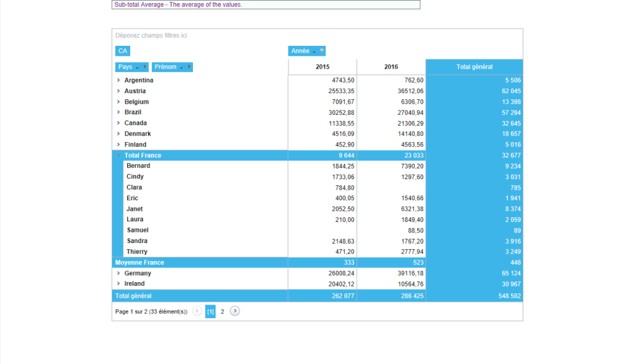Toggle sort arrow on Année field

pos(314,51)
